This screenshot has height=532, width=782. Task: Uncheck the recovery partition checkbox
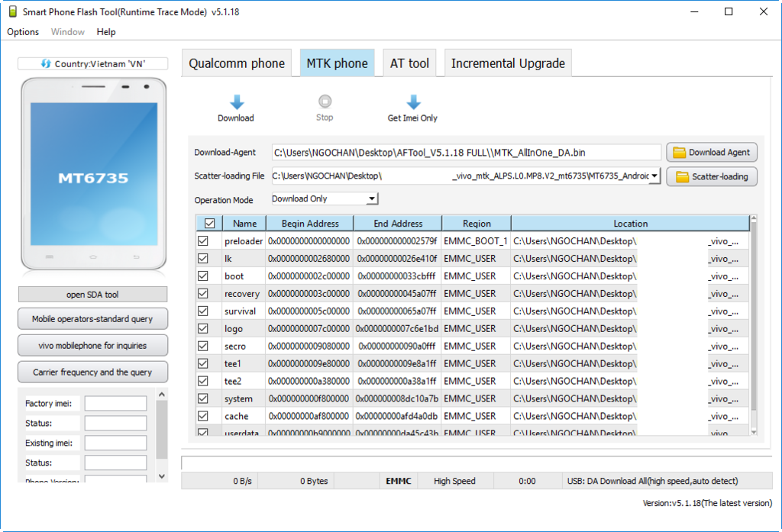click(203, 293)
